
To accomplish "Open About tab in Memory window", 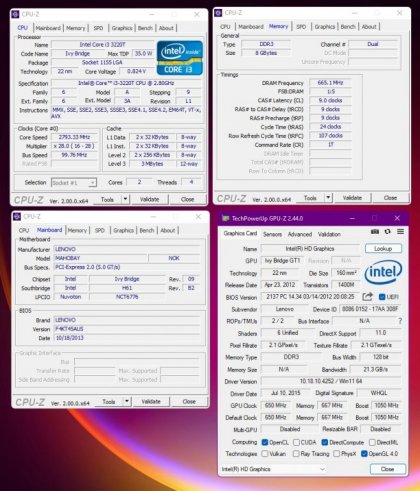I will 369,27.
